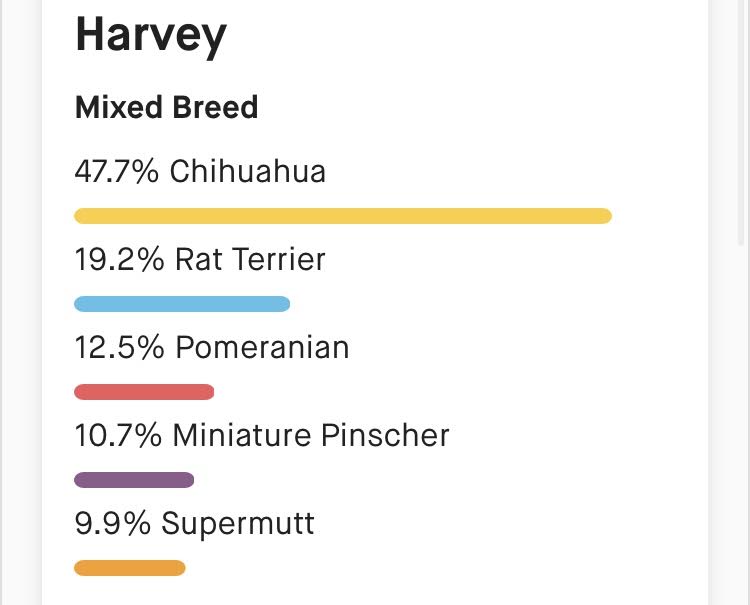
Task: Select the red Pomeranian bar
Action: (x=144, y=392)
